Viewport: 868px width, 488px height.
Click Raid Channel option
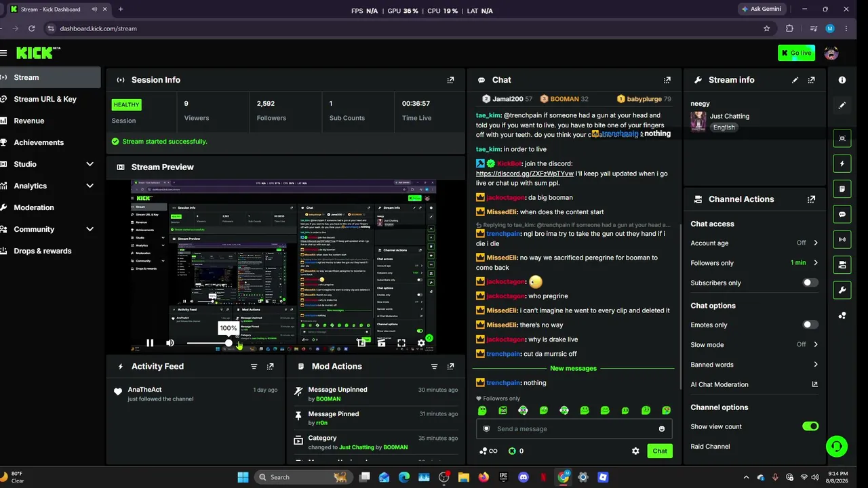pyautogui.click(x=710, y=447)
